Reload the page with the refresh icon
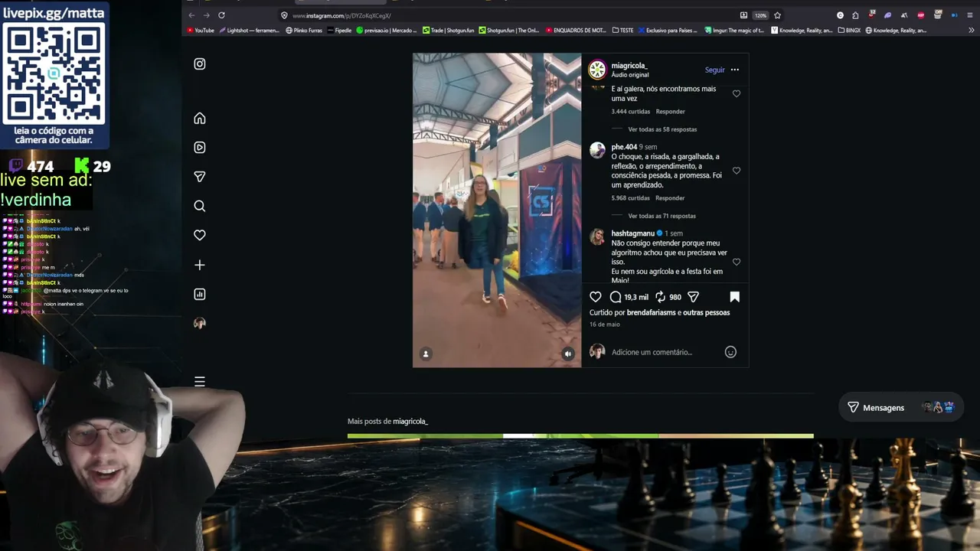 pyautogui.click(x=221, y=15)
